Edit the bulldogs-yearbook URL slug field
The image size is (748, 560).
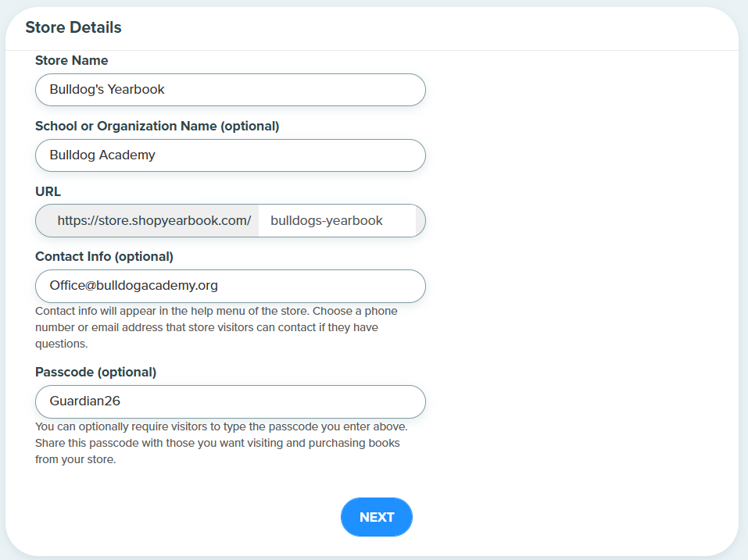click(x=337, y=221)
